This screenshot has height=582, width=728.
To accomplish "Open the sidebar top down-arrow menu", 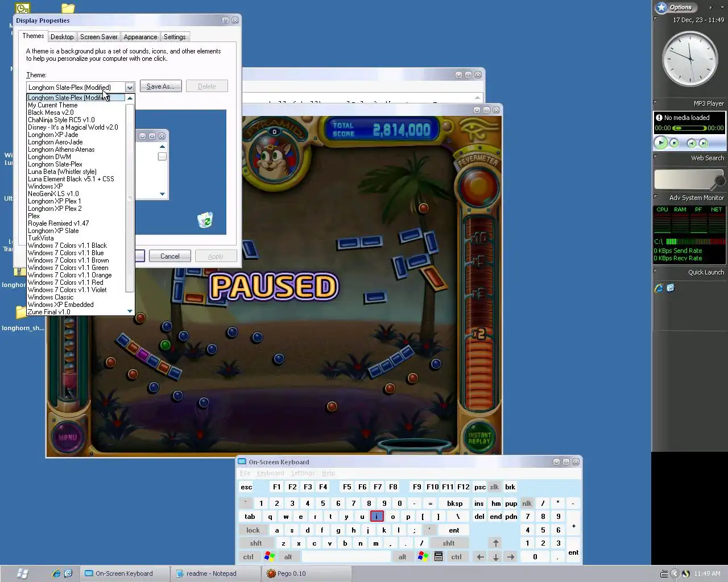I will (722, 7).
